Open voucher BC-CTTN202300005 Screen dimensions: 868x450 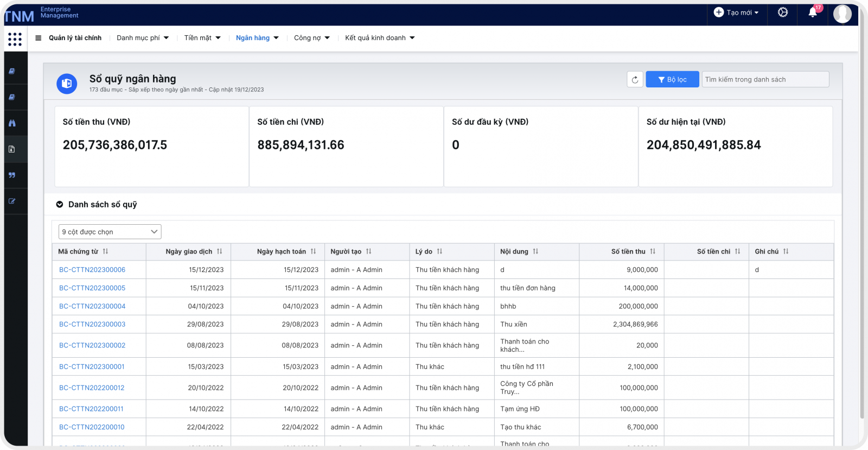click(92, 288)
